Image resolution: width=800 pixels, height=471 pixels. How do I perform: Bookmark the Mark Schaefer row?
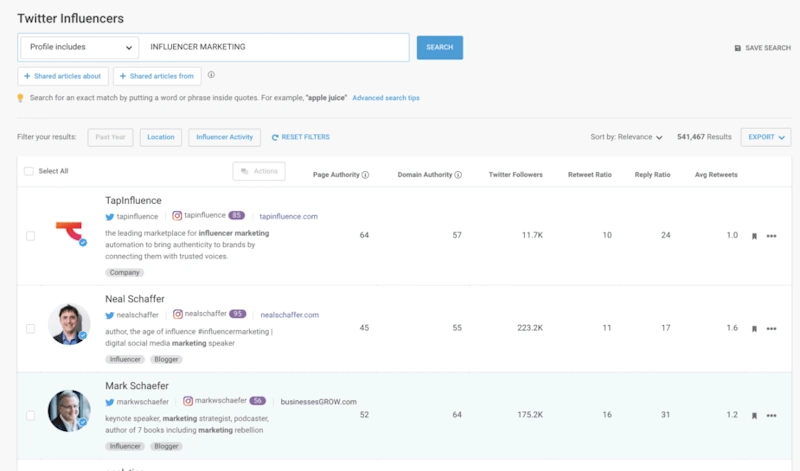click(x=754, y=415)
